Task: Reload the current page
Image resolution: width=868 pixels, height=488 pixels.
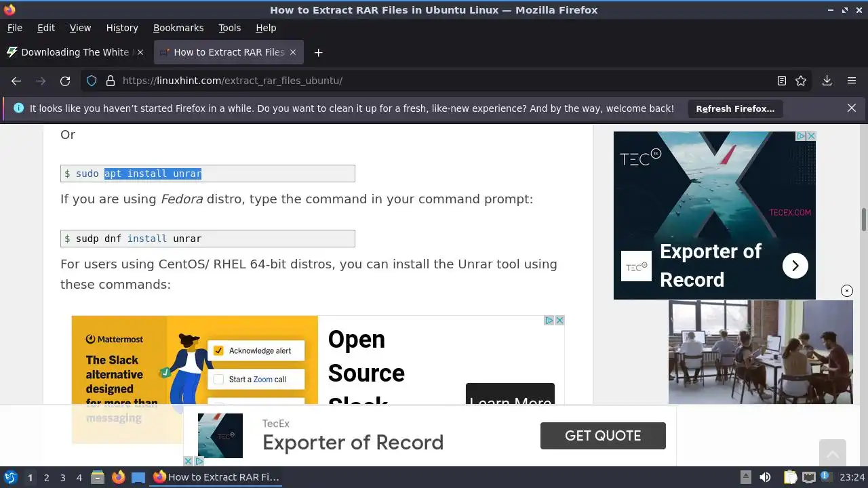Action: coord(65,81)
